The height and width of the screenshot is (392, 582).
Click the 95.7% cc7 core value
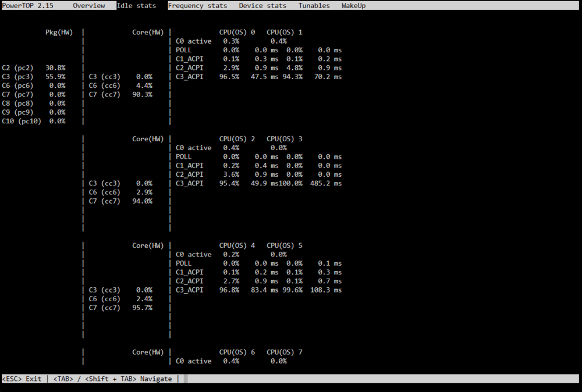[142, 308]
